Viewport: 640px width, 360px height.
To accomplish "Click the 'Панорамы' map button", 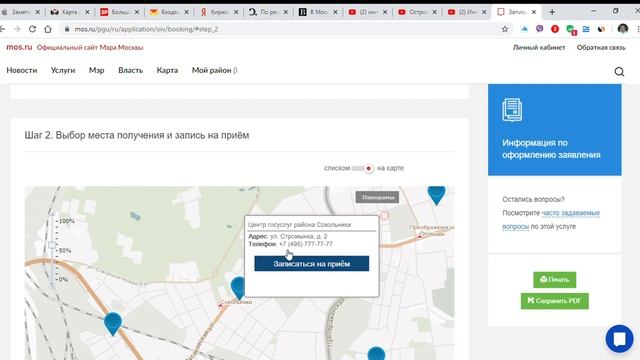I will tap(377, 197).
